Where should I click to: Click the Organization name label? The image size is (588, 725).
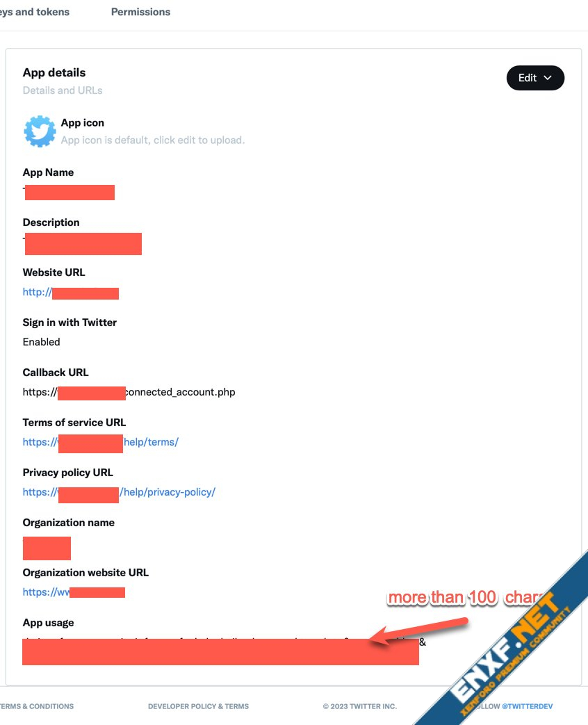click(68, 523)
